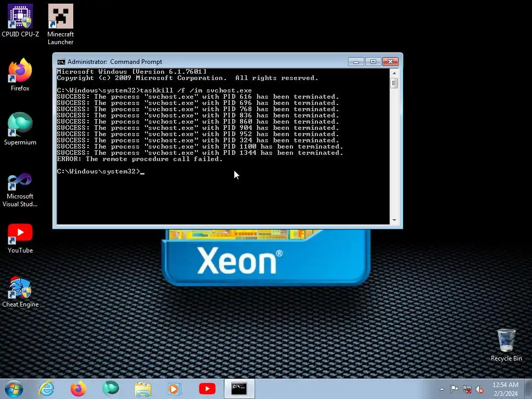
Task: Click the SUCCESS line with PID 904
Action: coord(198,128)
